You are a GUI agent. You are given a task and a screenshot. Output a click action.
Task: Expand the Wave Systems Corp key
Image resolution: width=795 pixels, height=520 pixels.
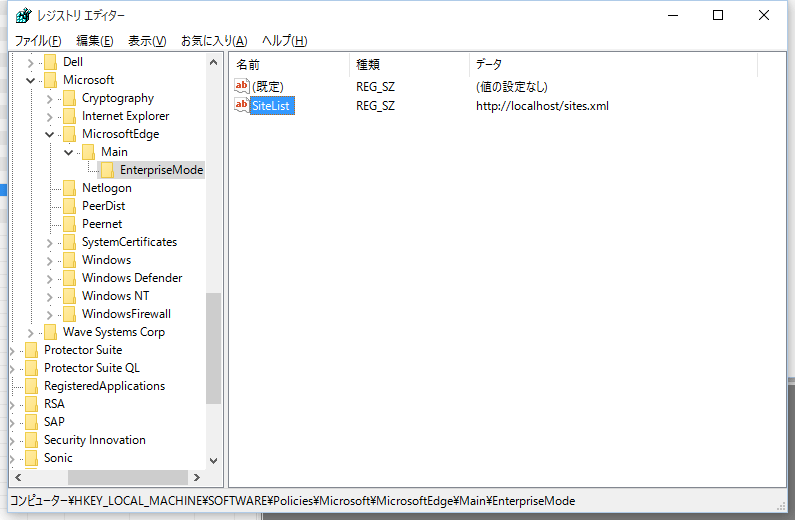(30, 333)
